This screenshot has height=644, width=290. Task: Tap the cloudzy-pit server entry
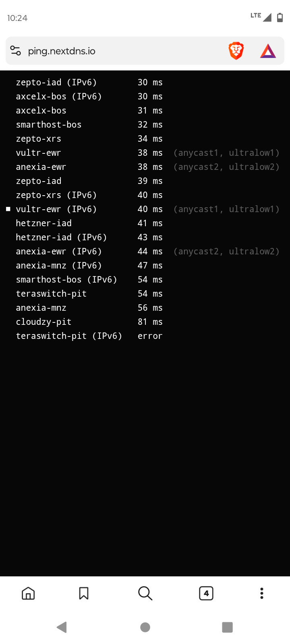coord(43,322)
